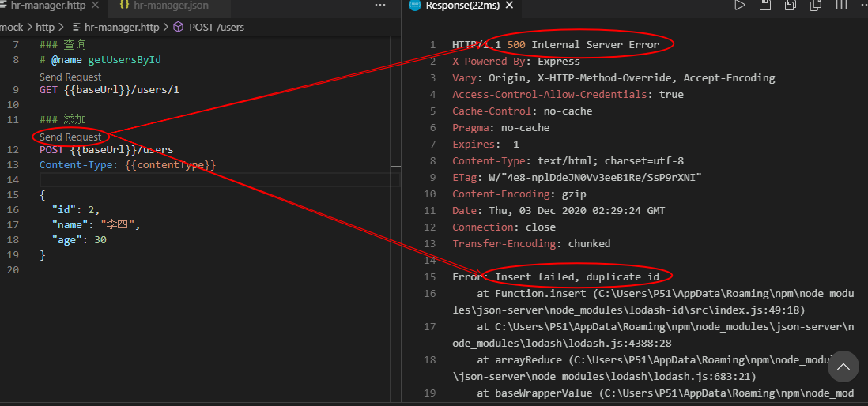The height and width of the screenshot is (406, 868).
Task: Switch to the hr-manager.json tab
Action: pyautogui.click(x=169, y=6)
